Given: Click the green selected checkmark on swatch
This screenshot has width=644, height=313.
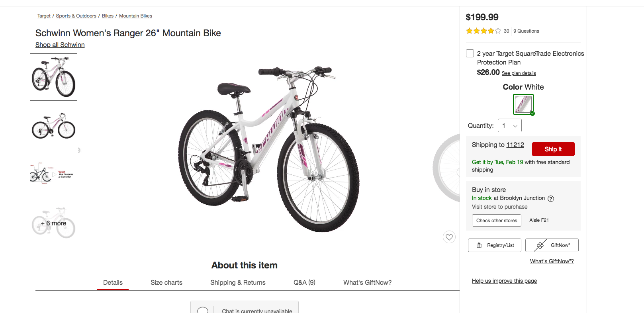Looking at the screenshot, I should tap(532, 113).
